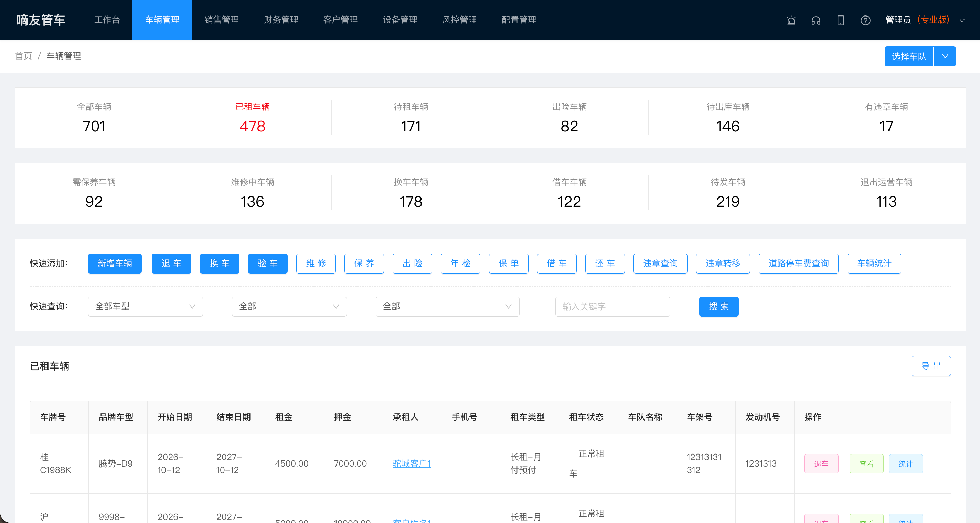Click the 有违章车辆 17 stat card
Viewport: 980px width, 523px height.
pos(886,118)
